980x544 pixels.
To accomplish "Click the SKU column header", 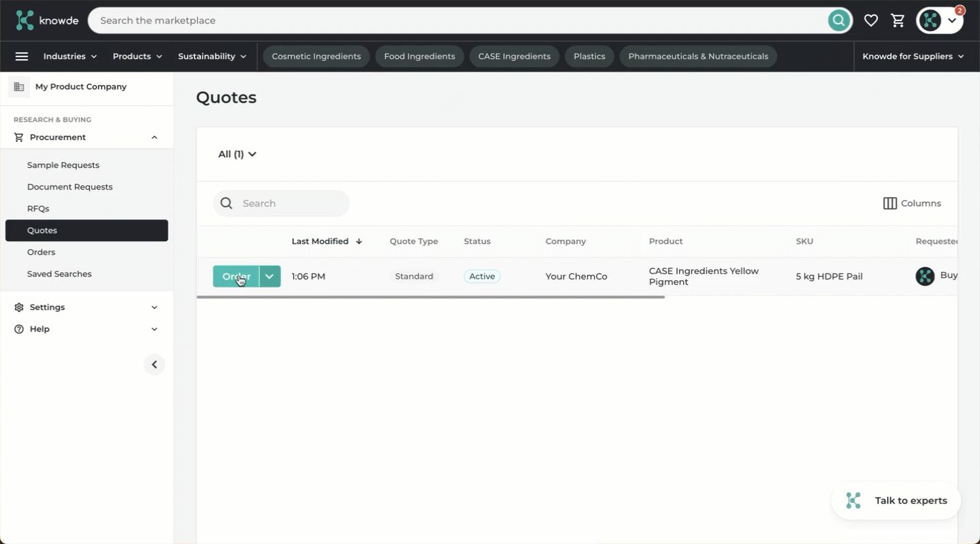I will pos(804,241).
